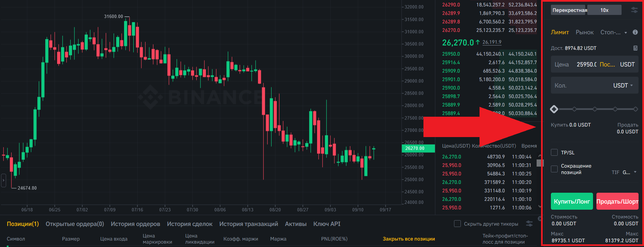The height and width of the screenshot is (247, 644).
Task: Open the calculator icon beside available balance
Action: pyautogui.click(x=636, y=48)
